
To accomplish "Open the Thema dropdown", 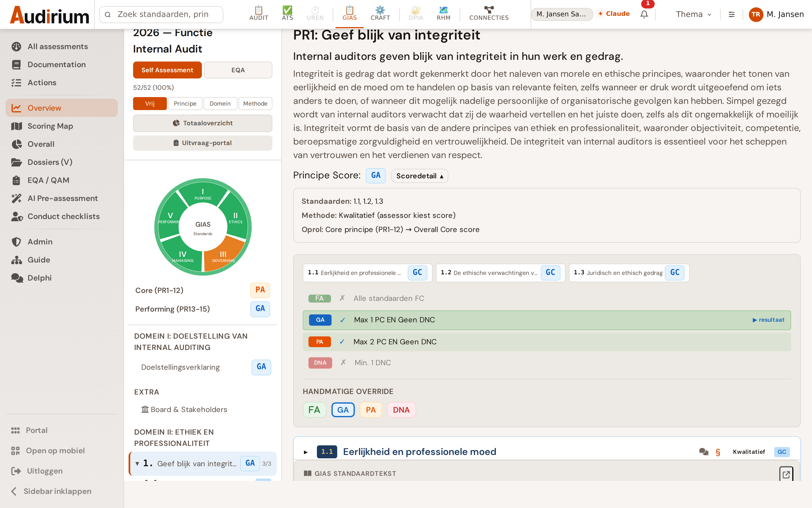I will tap(694, 14).
